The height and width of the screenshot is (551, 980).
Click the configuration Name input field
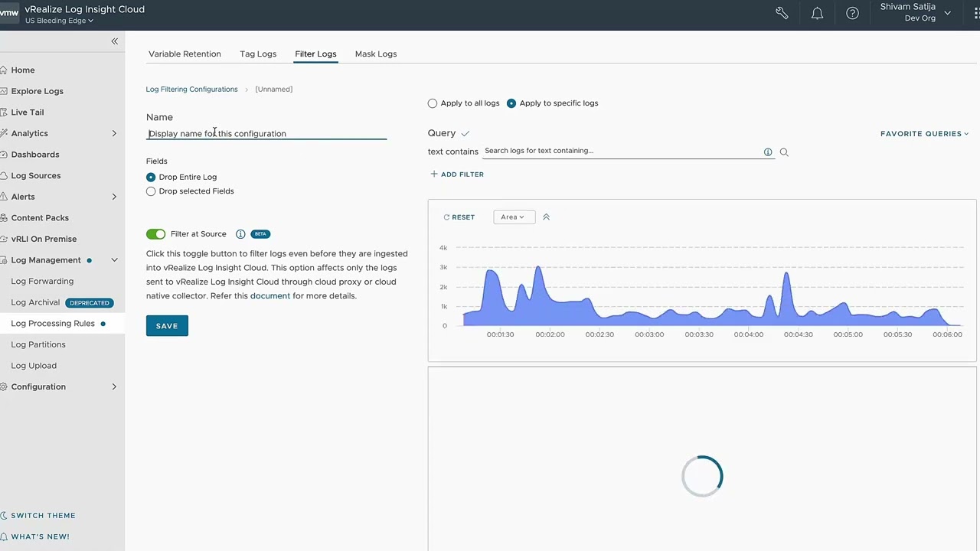click(x=266, y=134)
